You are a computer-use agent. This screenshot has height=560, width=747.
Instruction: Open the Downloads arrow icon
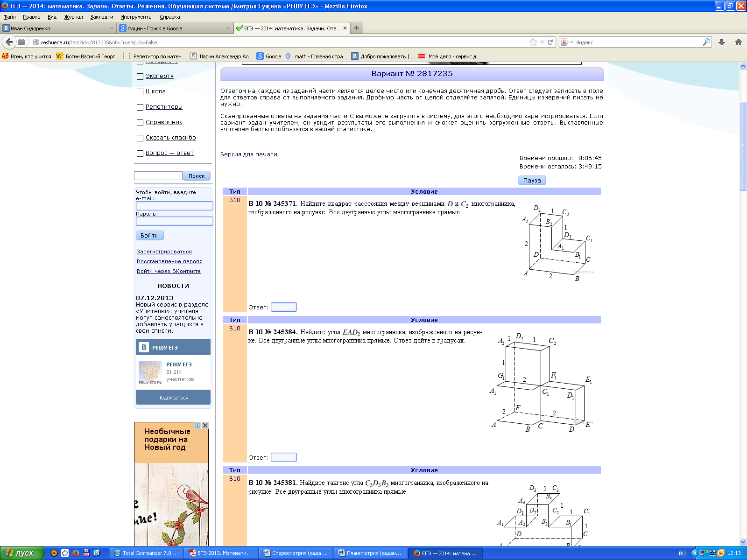(722, 42)
